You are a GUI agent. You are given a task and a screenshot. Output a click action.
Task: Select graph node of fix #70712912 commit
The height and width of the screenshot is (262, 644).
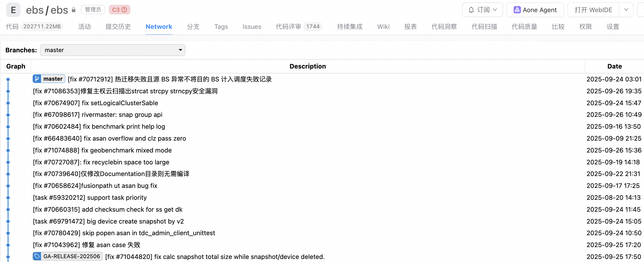click(8, 79)
